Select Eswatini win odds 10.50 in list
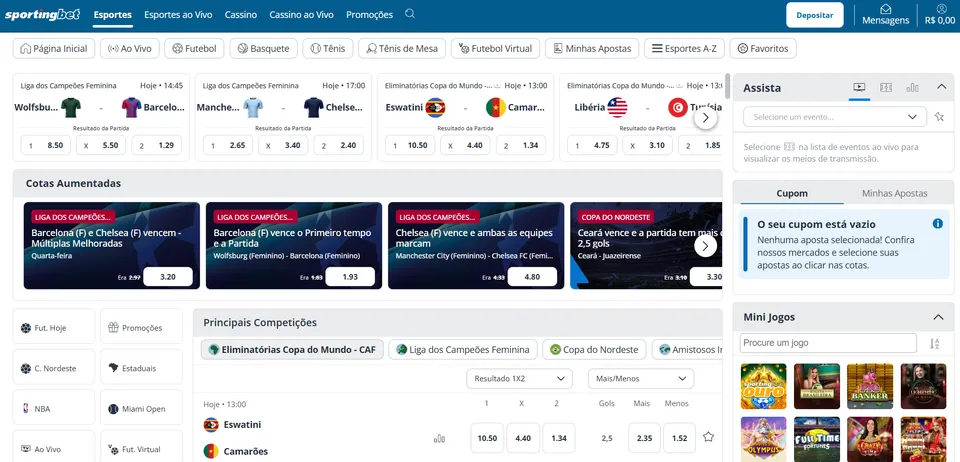The height and width of the screenshot is (462, 960). tap(487, 438)
